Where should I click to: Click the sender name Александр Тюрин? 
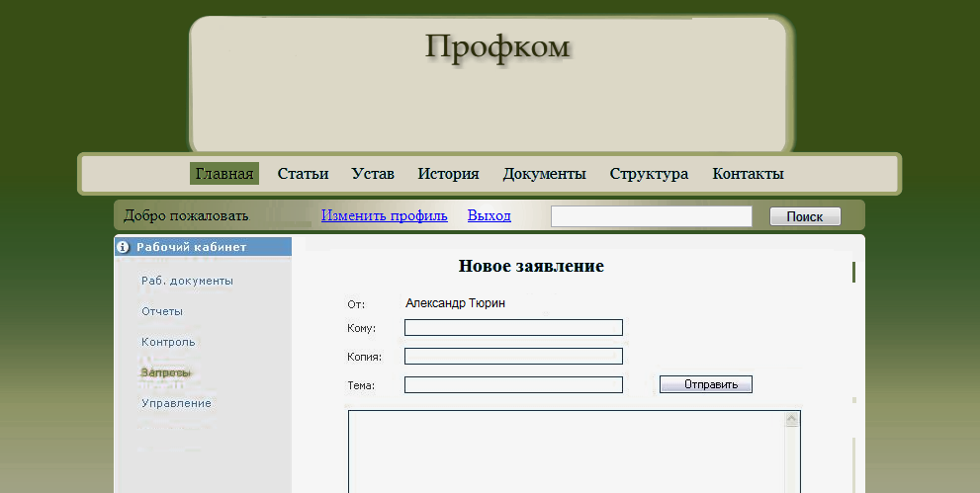456,303
